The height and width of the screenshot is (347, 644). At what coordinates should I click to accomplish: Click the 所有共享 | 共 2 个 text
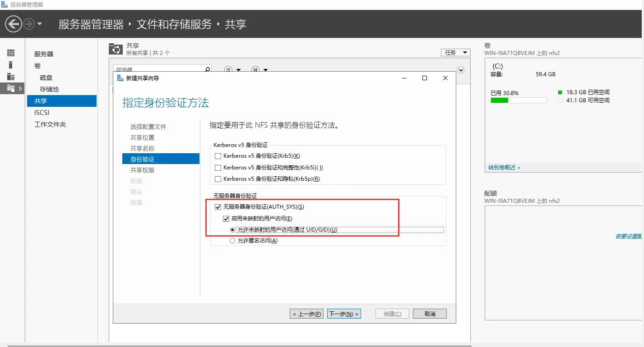[148, 53]
